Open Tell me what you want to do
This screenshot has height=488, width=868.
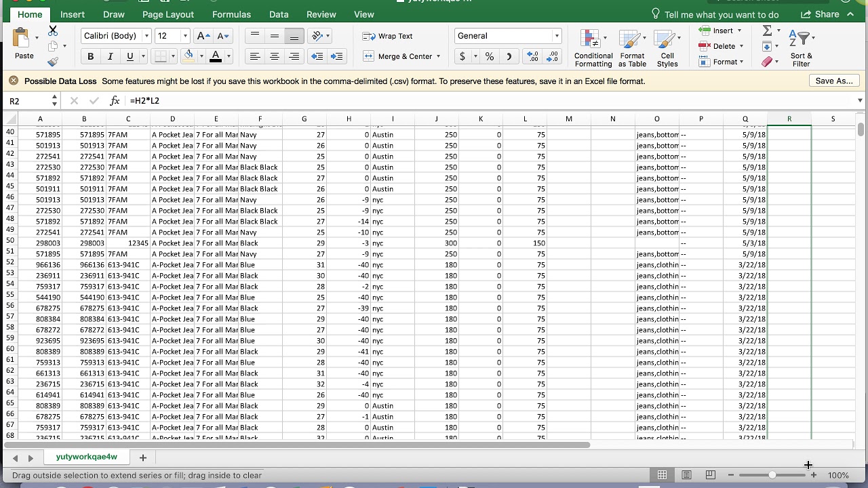(x=715, y=14)
